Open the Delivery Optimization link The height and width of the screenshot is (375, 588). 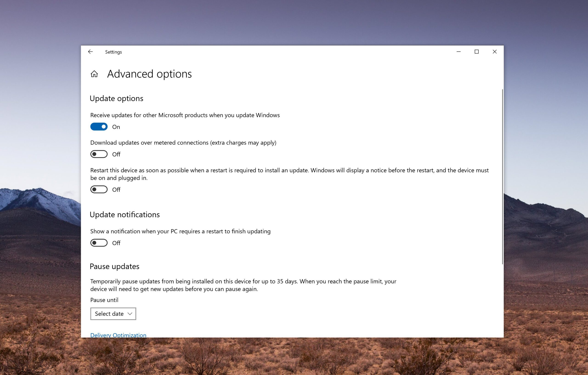(x=118, y=335)
